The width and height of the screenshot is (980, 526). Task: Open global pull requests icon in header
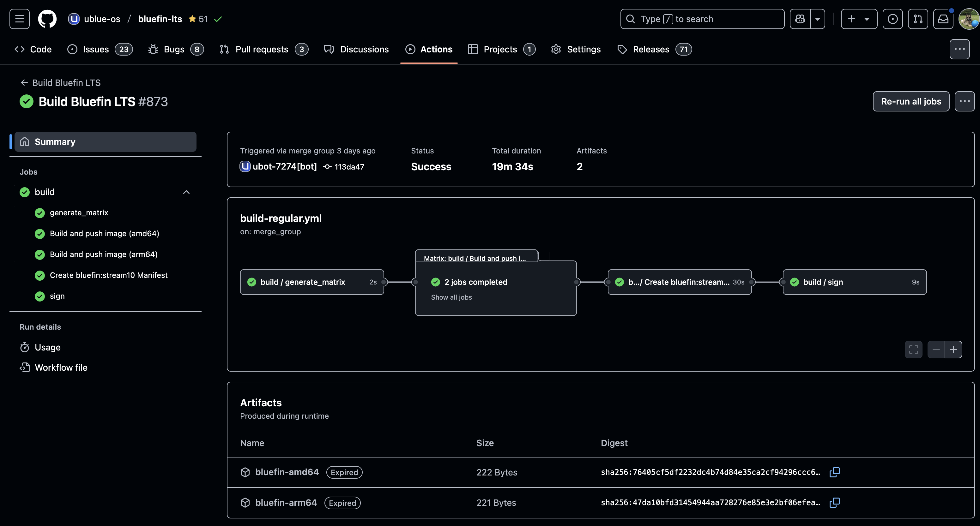click(x=918, y=19)
